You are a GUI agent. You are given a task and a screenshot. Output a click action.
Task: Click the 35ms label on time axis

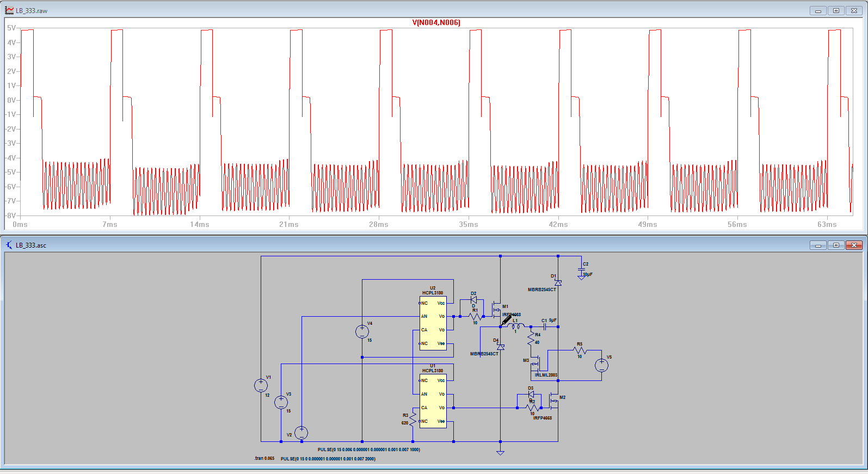click(x=468, y=224)
